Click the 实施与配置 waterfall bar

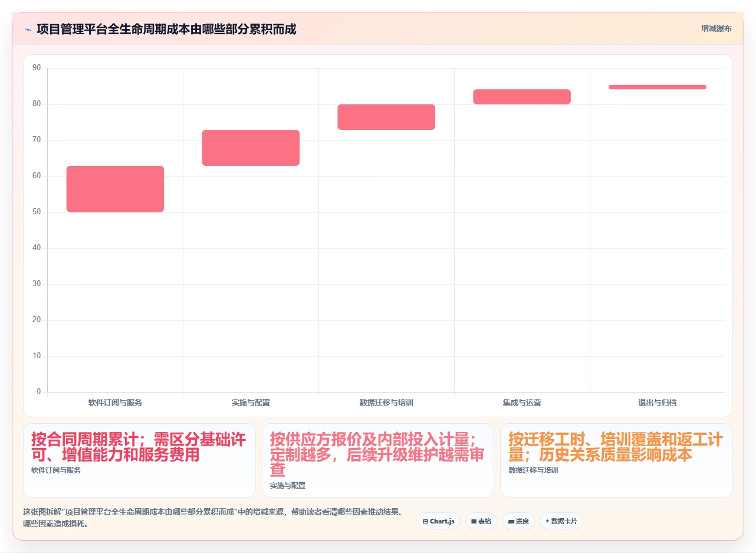coord(251,148)
